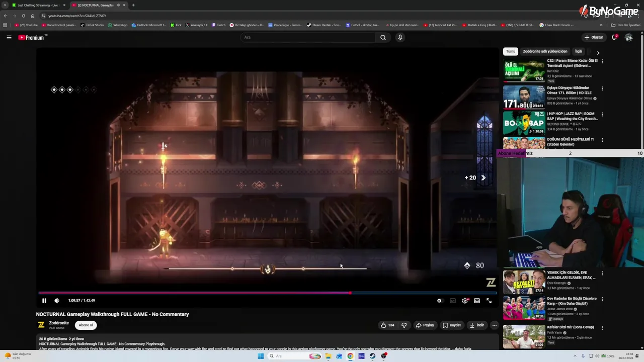
Task: Select the Tümü filter chip
Action: [x=511, y=51]
